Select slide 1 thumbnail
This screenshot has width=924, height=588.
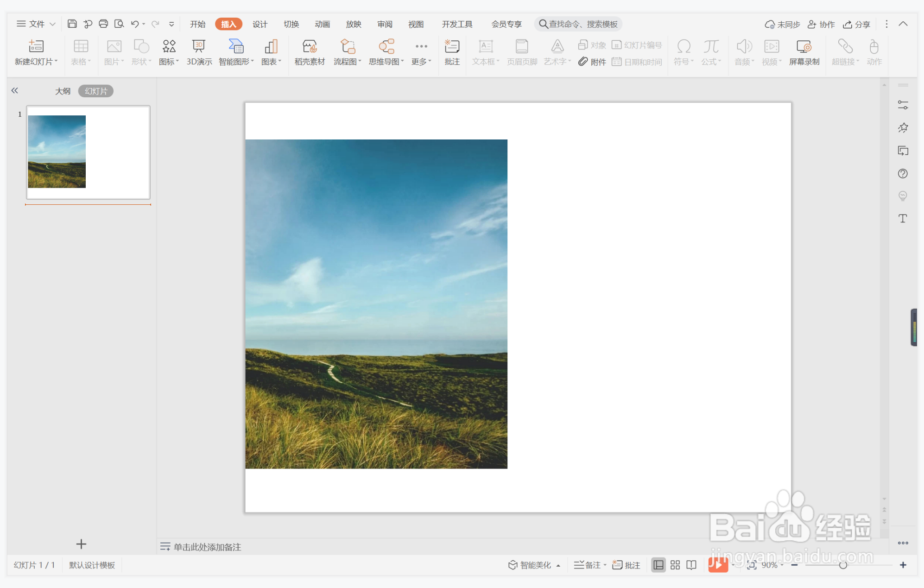coord(88,152)
